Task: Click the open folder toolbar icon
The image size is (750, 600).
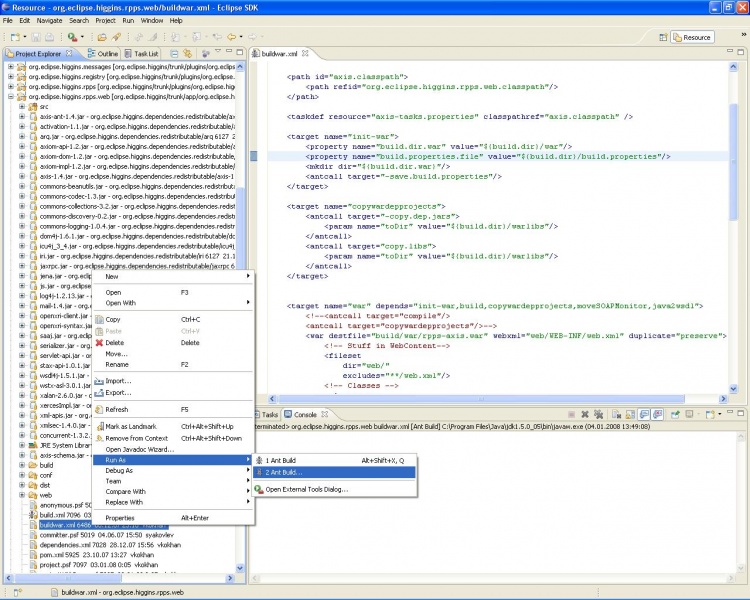Action: [102, 37]
